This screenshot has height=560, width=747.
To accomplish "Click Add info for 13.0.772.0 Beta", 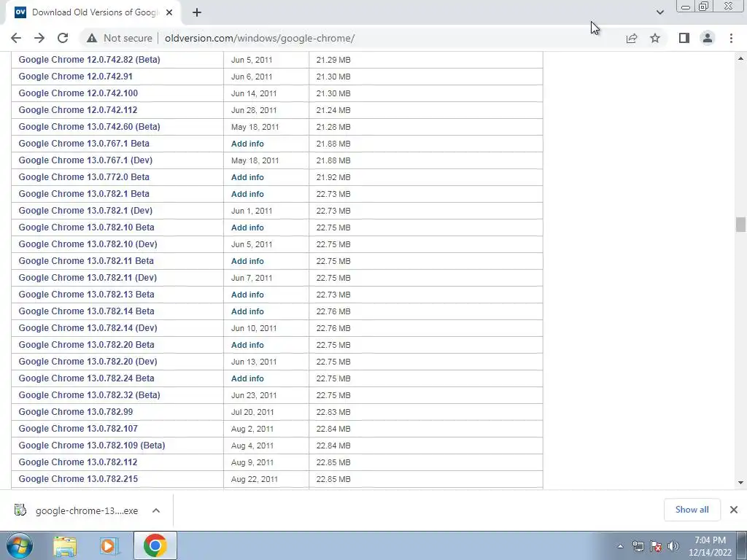I will tap(247, 177).
